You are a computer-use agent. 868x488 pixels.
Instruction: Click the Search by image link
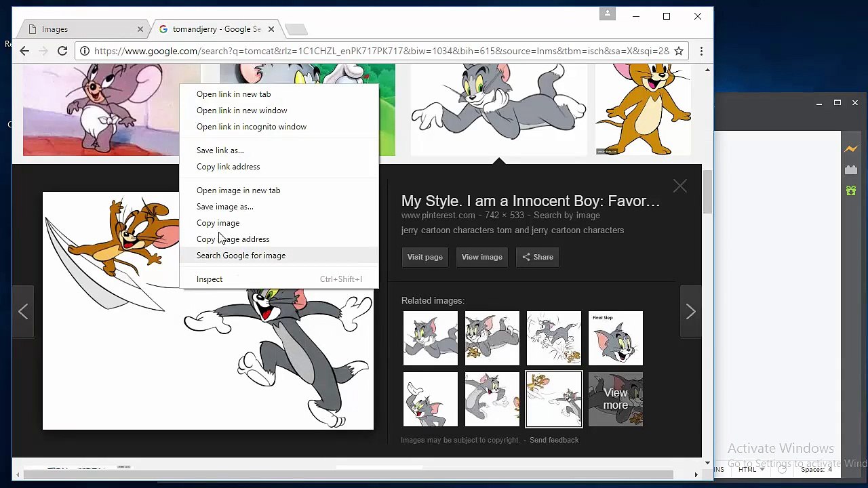tap(567, 216)
